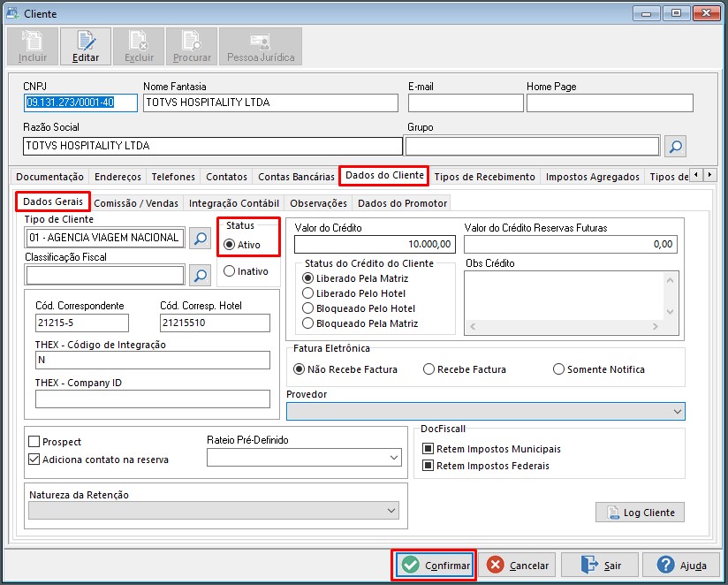
Task: Click the THEX - Company ID field
Action: coord(152,399)
